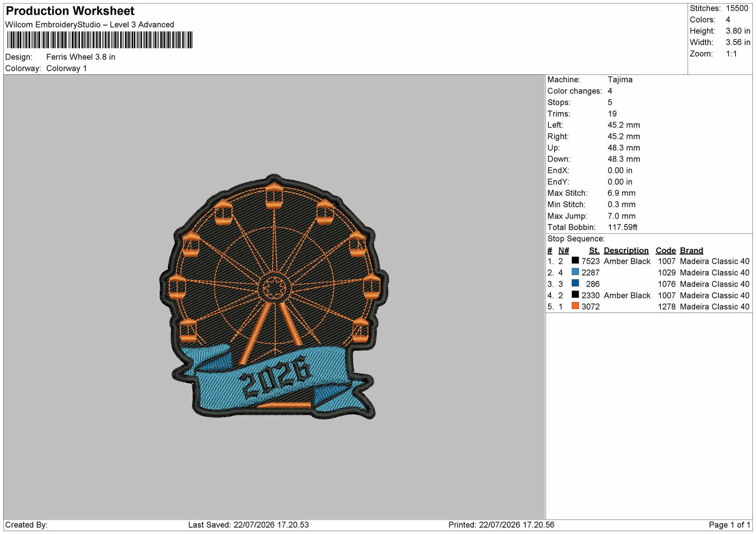
Task: Select the 'Colorway 1' value
Action: (66, 69)
